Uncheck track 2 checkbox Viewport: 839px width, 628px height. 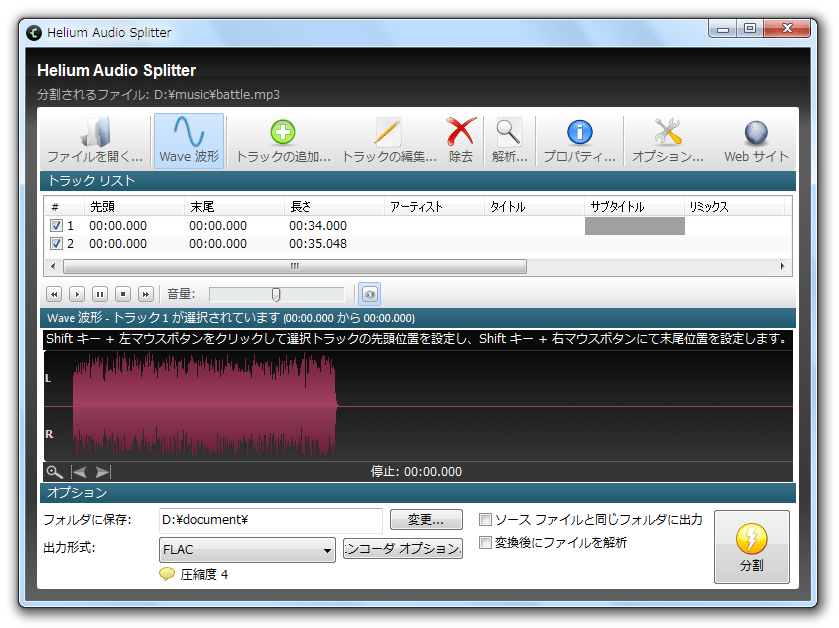pos(56,244)
